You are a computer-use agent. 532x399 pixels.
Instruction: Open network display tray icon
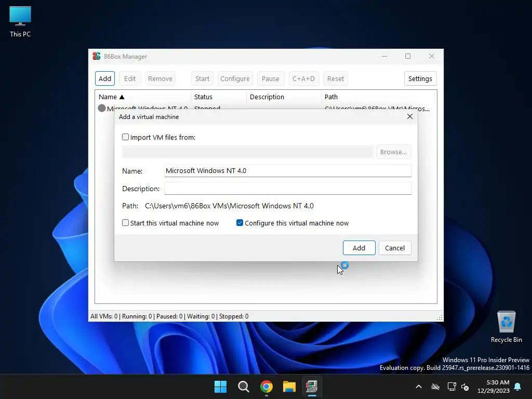coord(451,387)
